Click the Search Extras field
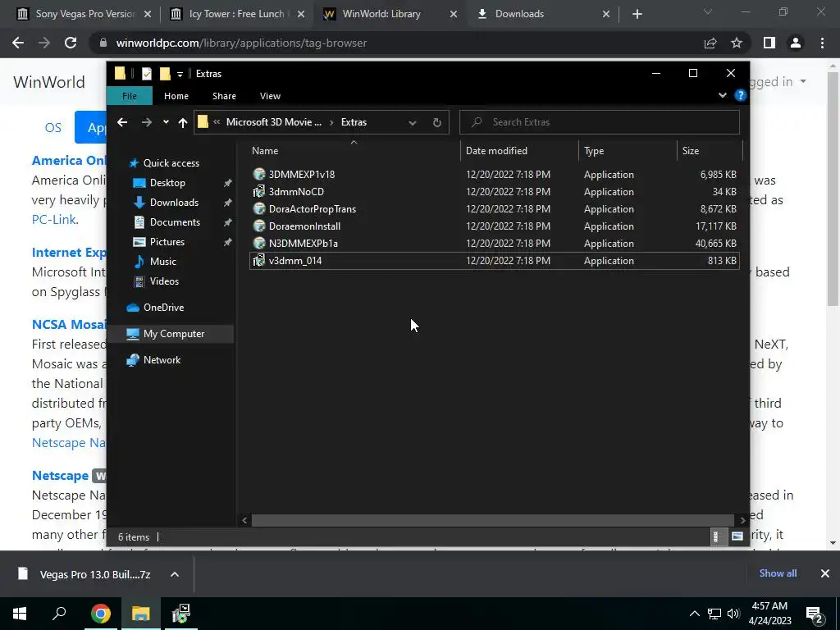 point(600,122)
